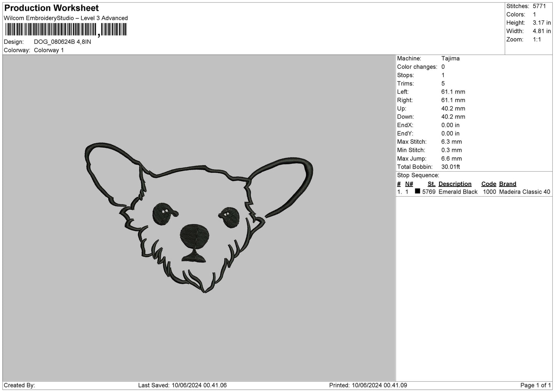
Task: Click the Up value 40.2 mm
Action: point(453,109)
